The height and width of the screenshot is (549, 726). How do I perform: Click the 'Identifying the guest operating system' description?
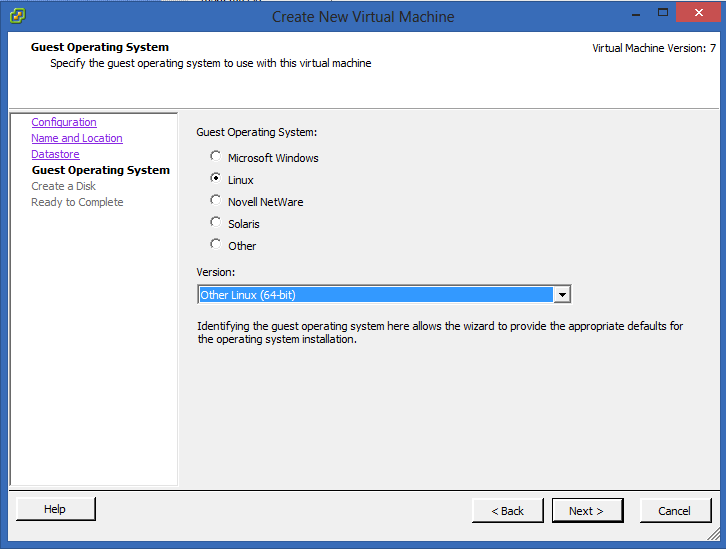coord(440,332)
